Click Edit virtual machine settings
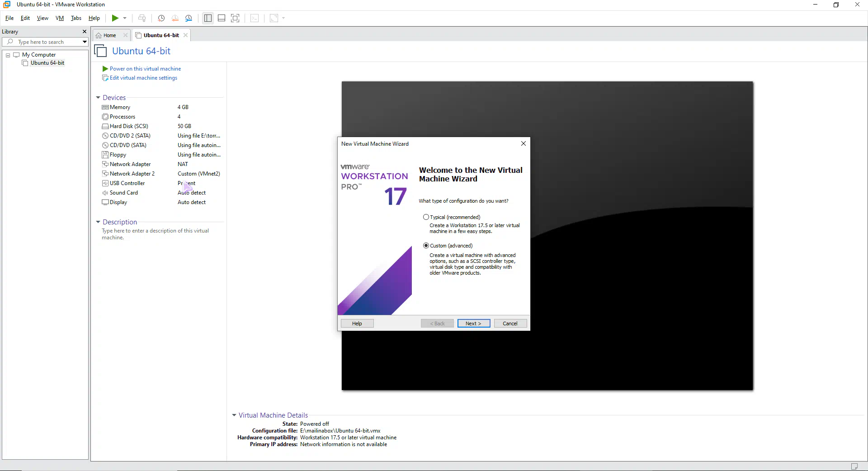 [143, 78]
